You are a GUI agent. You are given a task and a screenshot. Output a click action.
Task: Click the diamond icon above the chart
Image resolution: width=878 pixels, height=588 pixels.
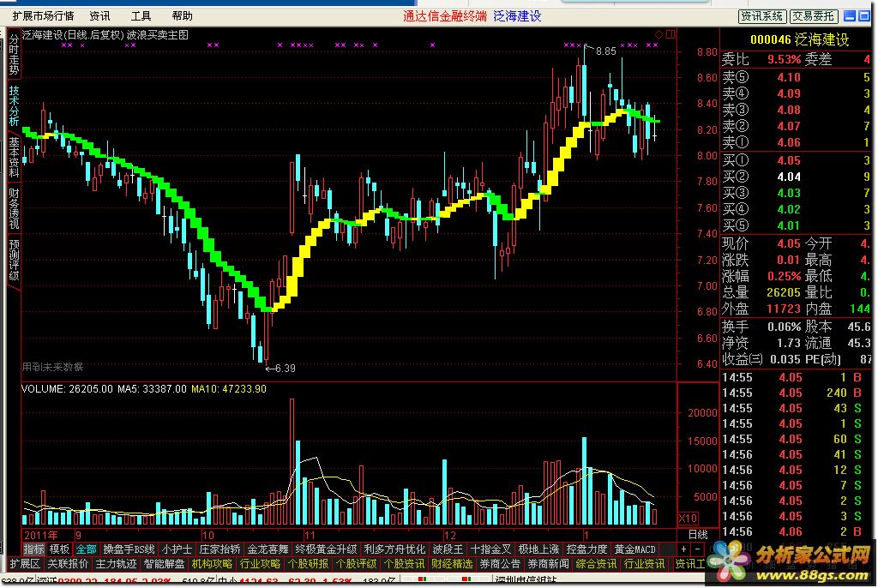coord(659,35)
